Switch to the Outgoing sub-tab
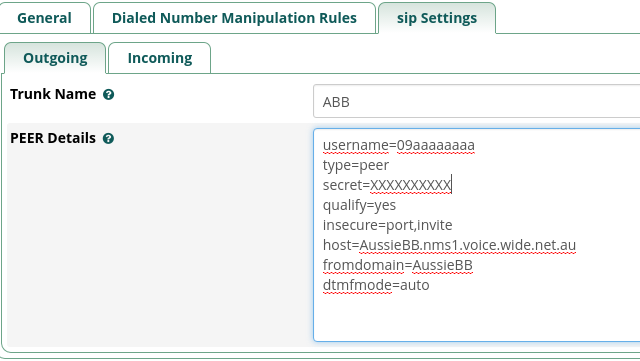 [x=55, y=58]
